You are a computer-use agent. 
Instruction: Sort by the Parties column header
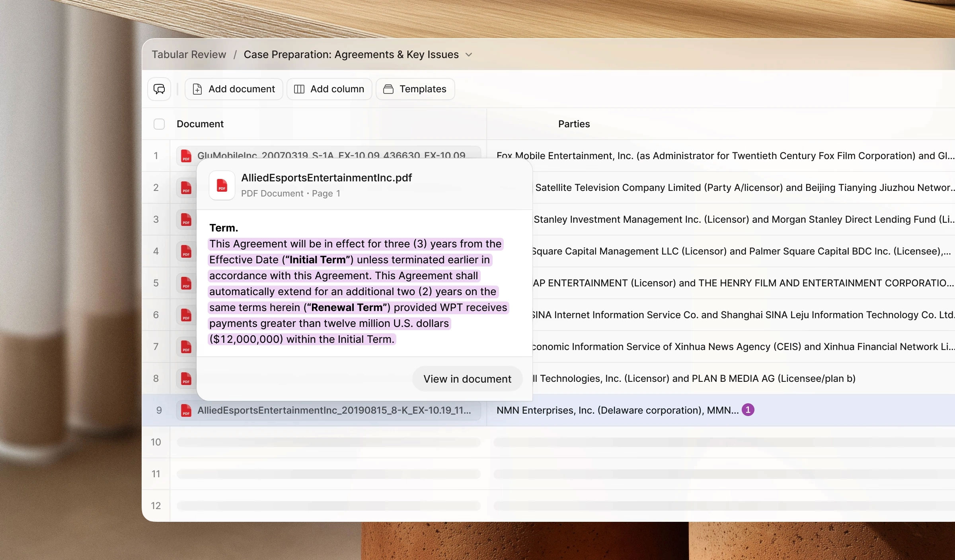[x=574, y=124]
